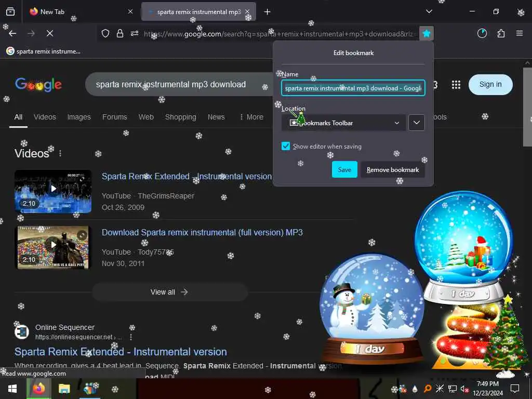Screen dimensions: 532x399
Task: Switch to the News search tab
Action: 216,117
